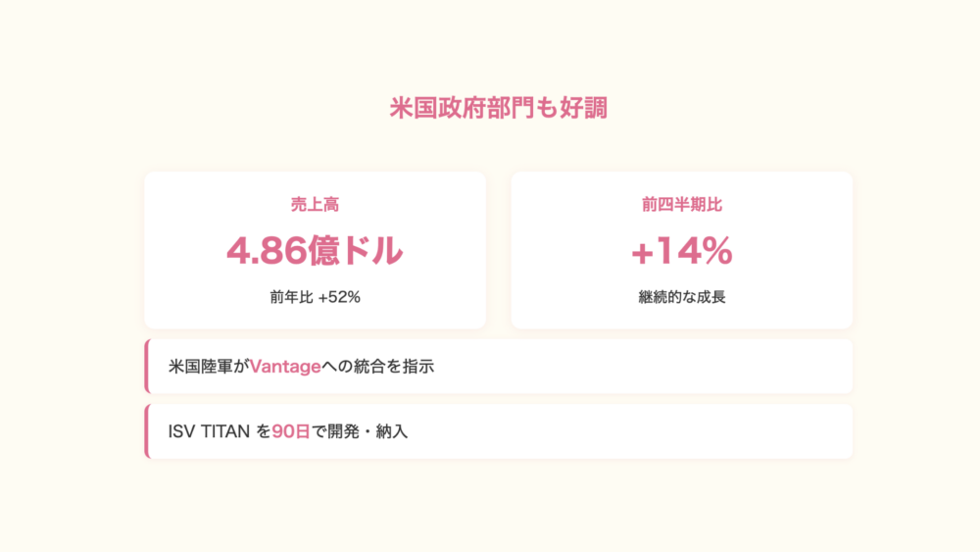
Task: Click the slide title 米国政府部門も好調
Action: click(498, 108)
